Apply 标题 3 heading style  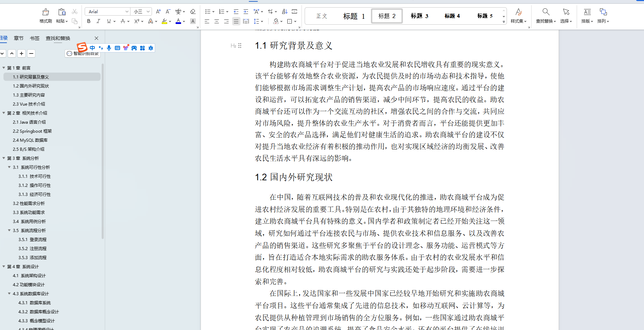pos(420,16)
